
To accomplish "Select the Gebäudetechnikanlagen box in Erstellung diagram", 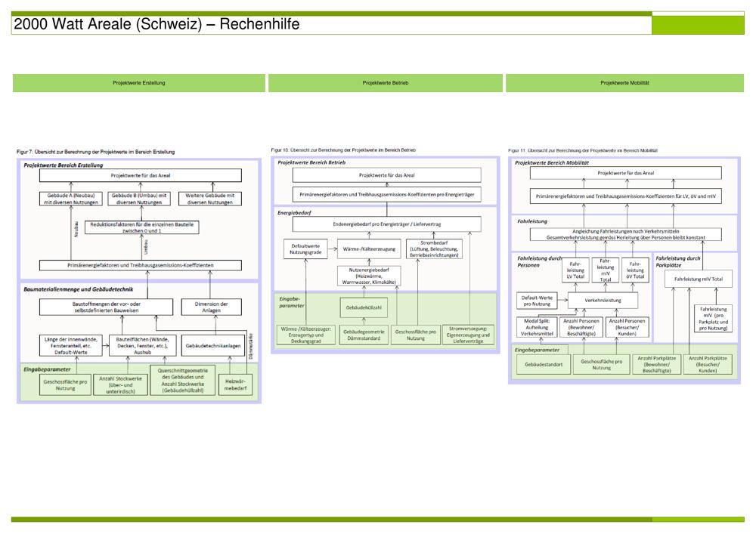I will tap(212, 345).
